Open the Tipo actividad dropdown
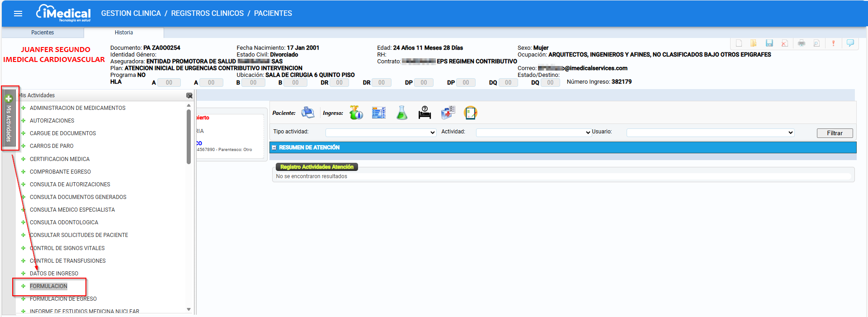The image size is (868, 317). [x=381, y=132]
